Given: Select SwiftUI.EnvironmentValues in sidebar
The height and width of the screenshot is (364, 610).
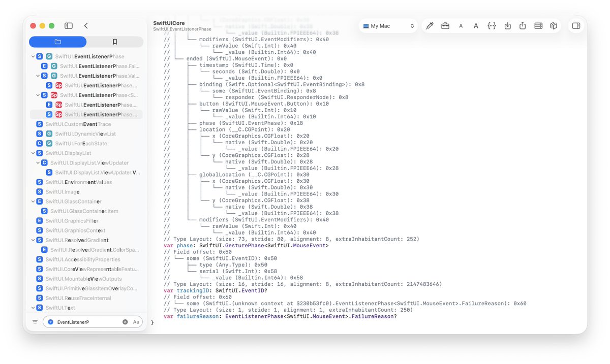Looking at the screenshot, I should [86, 182].
